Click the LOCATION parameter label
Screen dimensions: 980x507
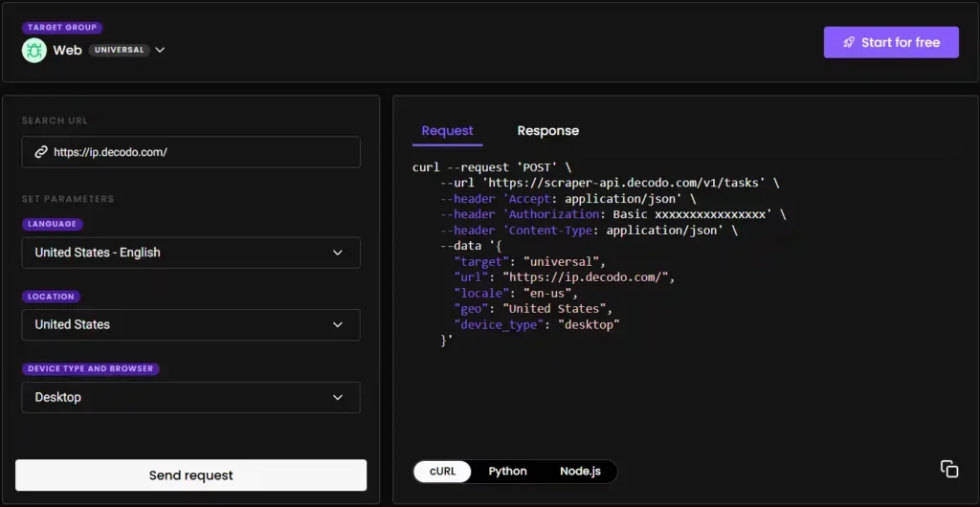tap(52, 297)
